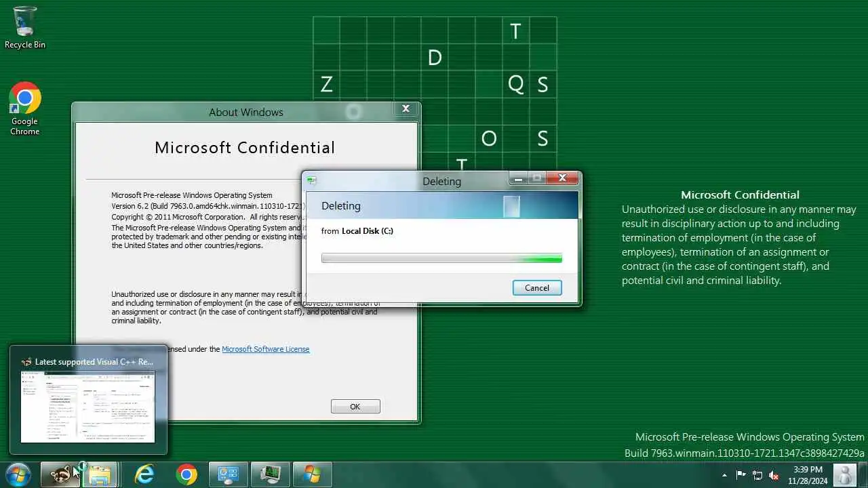Image resolution: width=868 pixels, height=488 pixels.
Task: Launch Internet Explorer from the taskbar
Action: tap(144, 474)
